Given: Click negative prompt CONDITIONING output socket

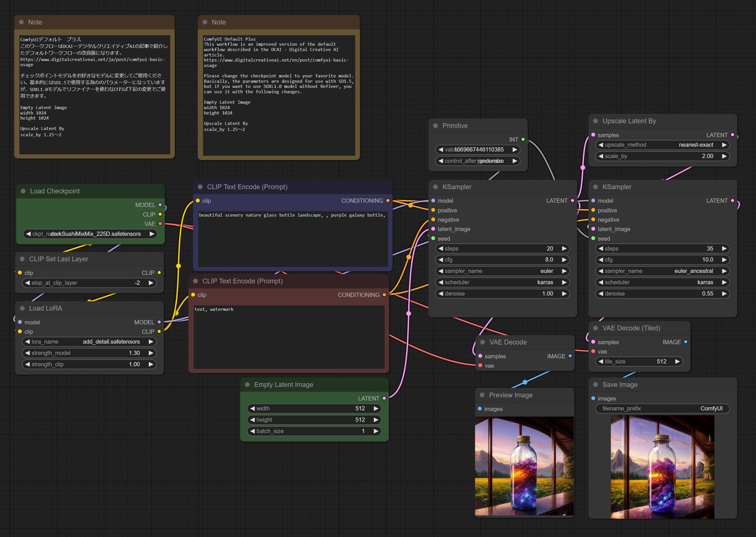Looking at the screenshot, I should pos(384,295).
